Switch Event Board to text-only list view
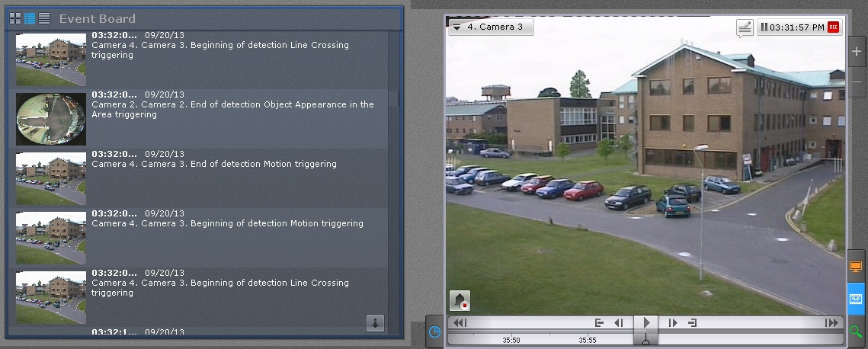 click(44, 18)
